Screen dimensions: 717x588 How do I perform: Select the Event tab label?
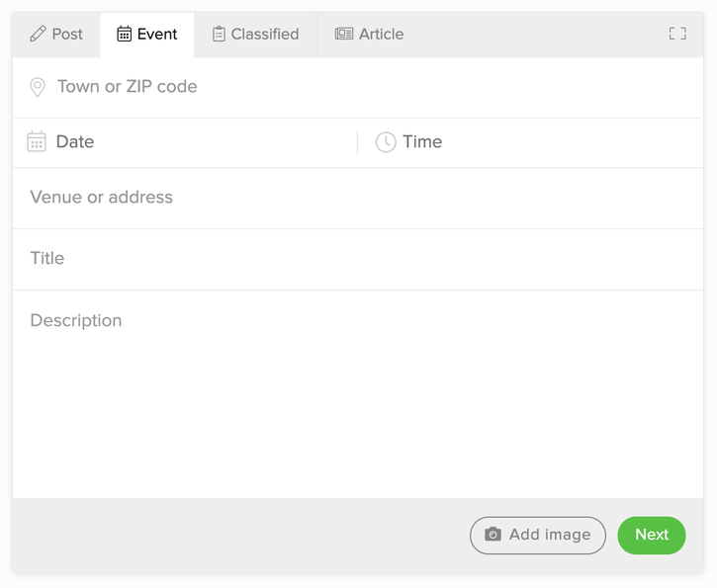tap(157, 35)
